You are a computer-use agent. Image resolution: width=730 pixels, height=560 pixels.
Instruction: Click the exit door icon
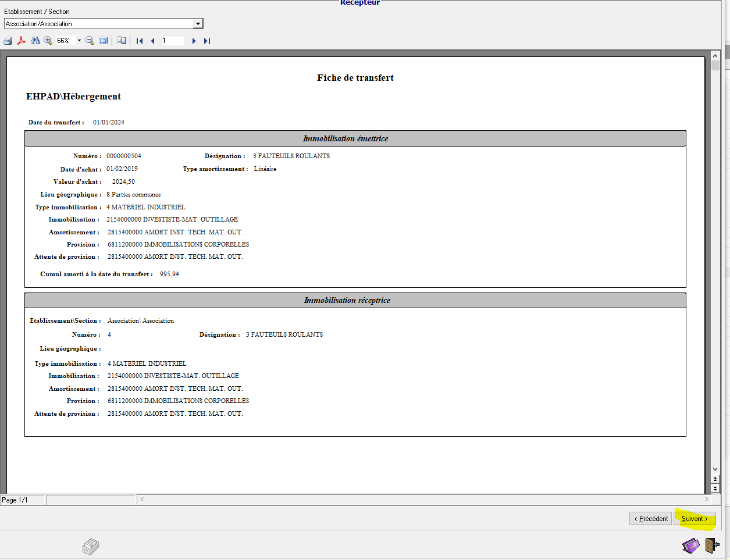pyautogui.click(x=712, y=545)
